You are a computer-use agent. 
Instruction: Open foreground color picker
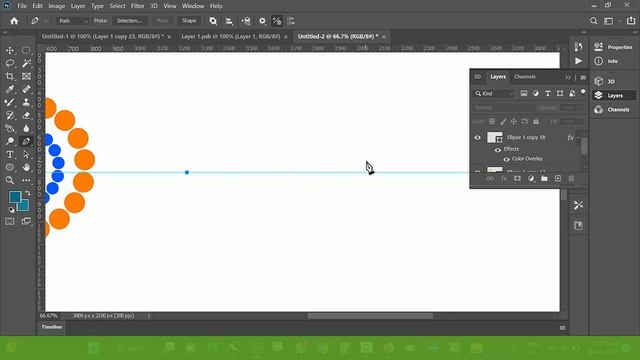[15, 197]
